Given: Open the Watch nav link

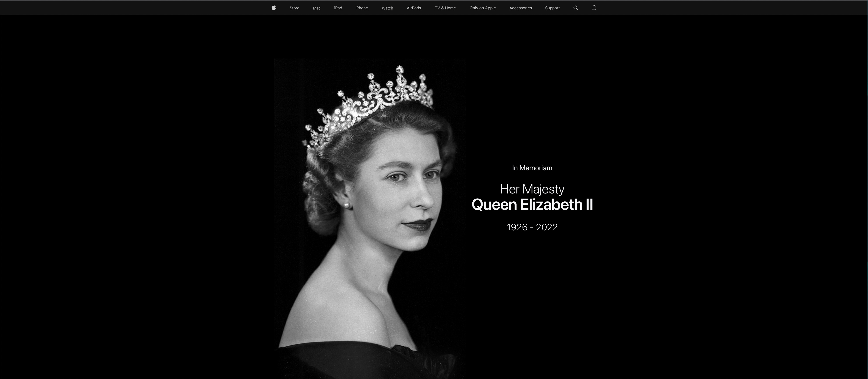Looking at the screenshot, I should (387, 8).
